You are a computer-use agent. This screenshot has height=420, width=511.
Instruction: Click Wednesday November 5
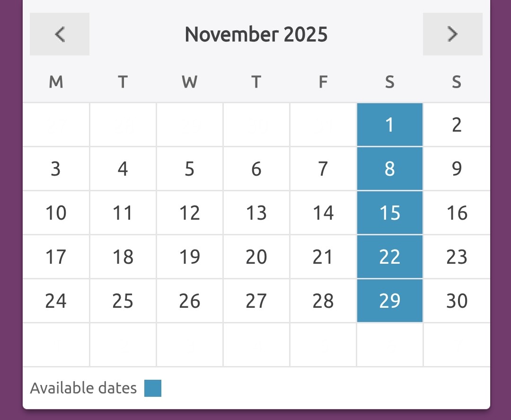coord(190,169)
